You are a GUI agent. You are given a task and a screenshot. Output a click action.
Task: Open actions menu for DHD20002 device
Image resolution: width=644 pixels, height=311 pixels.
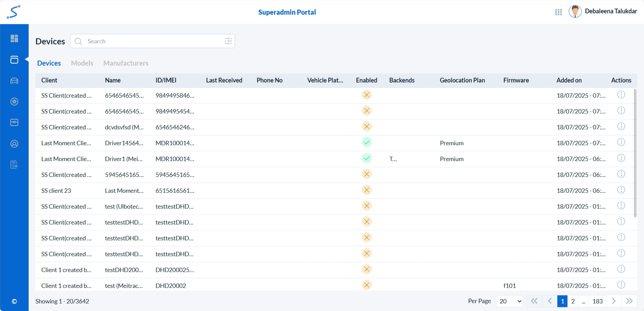point(621,285)
